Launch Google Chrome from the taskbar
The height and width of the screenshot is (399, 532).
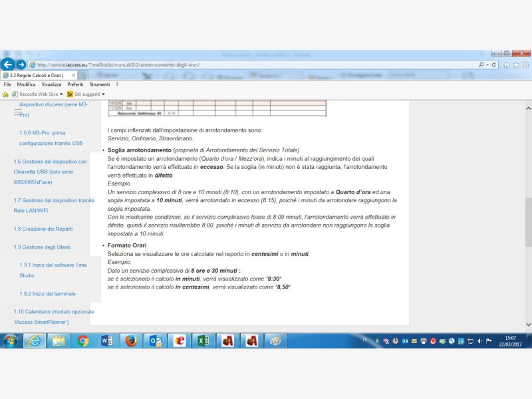coord(82,340)
